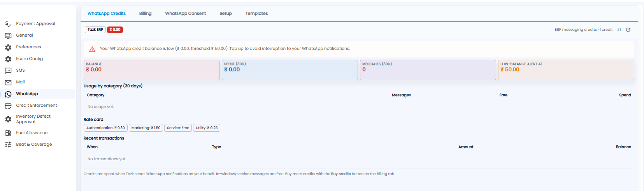Click the Marketing ₹1.50 rate chip
644x191 pixels.
[x=146, y=128]
